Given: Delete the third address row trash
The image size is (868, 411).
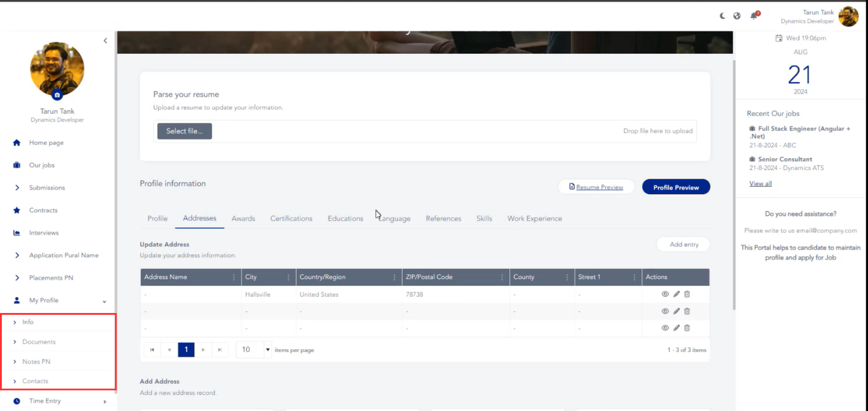Looking at the screenshot, I should coord(687,328).
